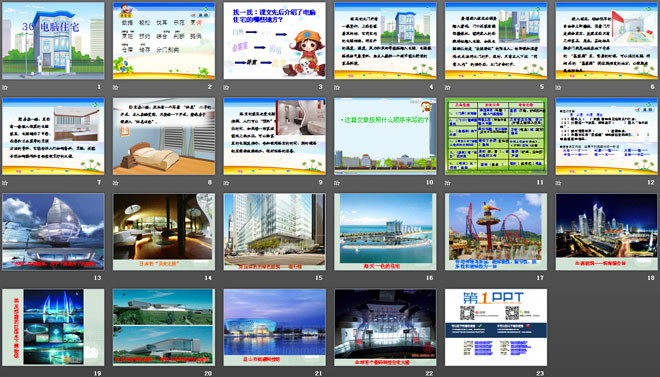Select slide 21 building by water at dusk
The height and width of the screenshot is (377, 660).
pos(274,327)
